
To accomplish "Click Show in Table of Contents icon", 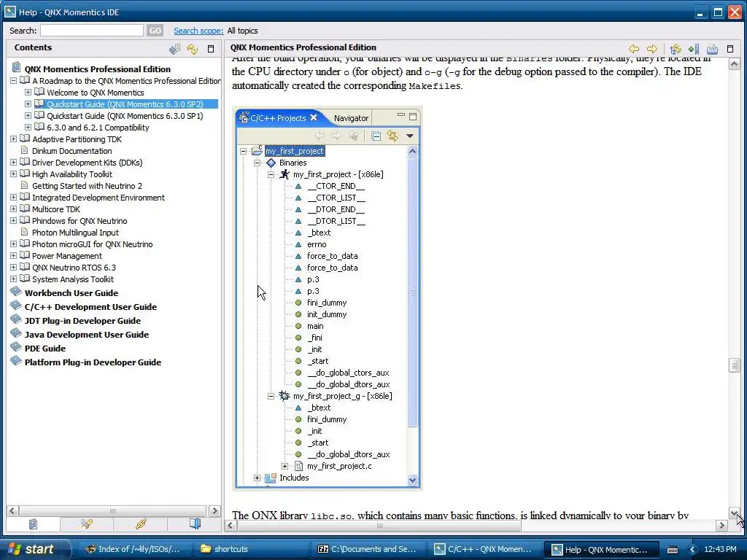I will tap(676, 49).
